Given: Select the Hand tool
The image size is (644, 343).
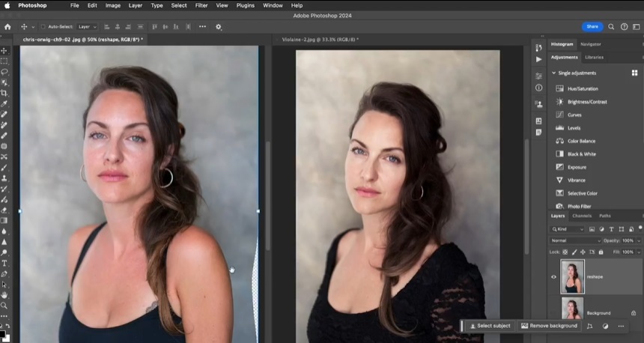Looking at the screenshot, I should (4, 295).
